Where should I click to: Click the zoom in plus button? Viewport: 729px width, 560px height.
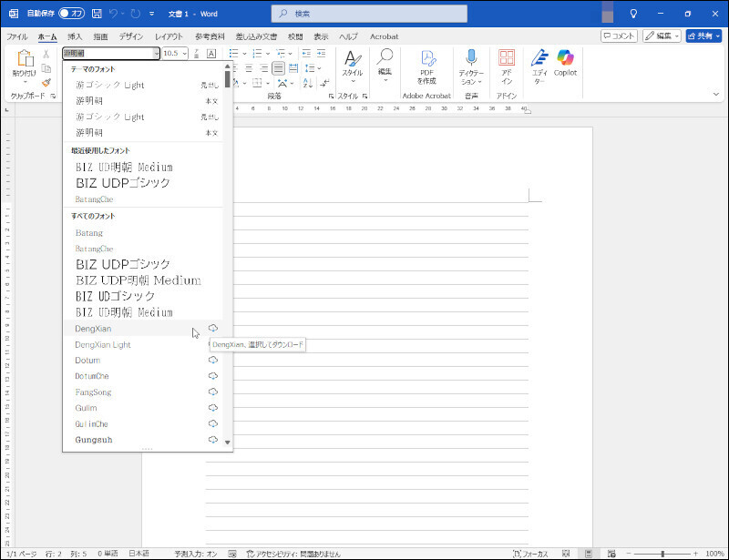click(695, 554)
